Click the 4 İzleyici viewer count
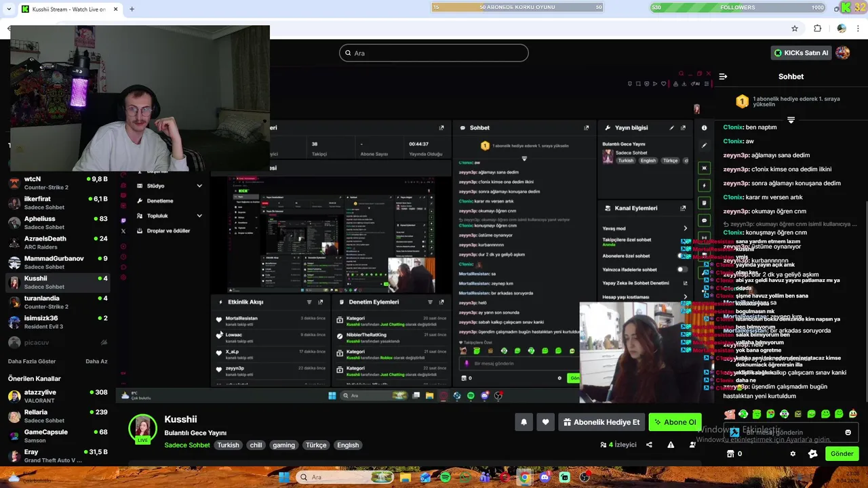Screen dimensions: 868x488 coord(618,445)
